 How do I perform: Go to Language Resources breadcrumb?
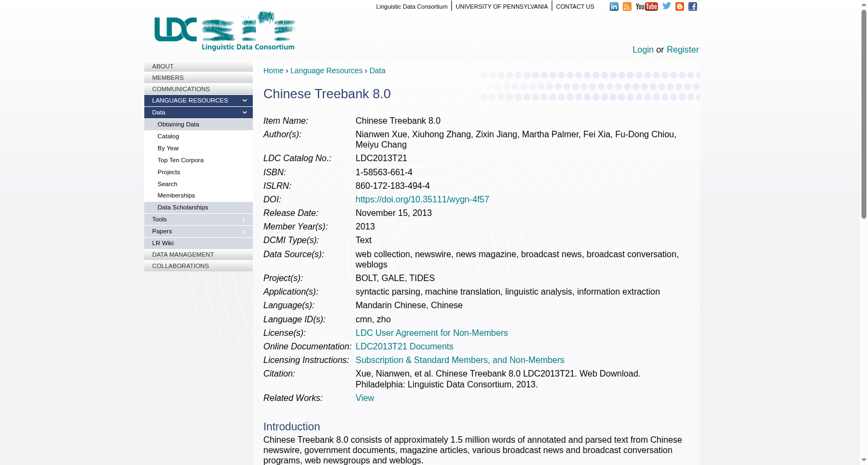pyautogui.click(x=326, y=71)
